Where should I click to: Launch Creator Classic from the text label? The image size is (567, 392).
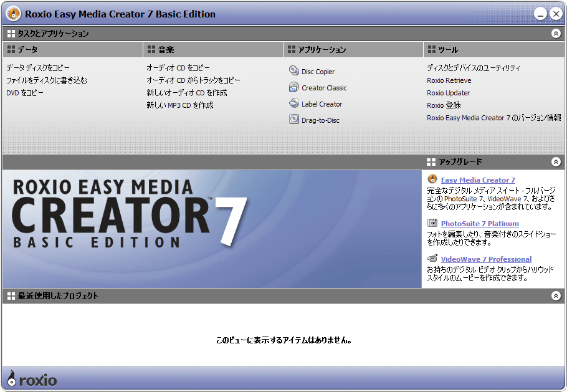pos(325,88)
